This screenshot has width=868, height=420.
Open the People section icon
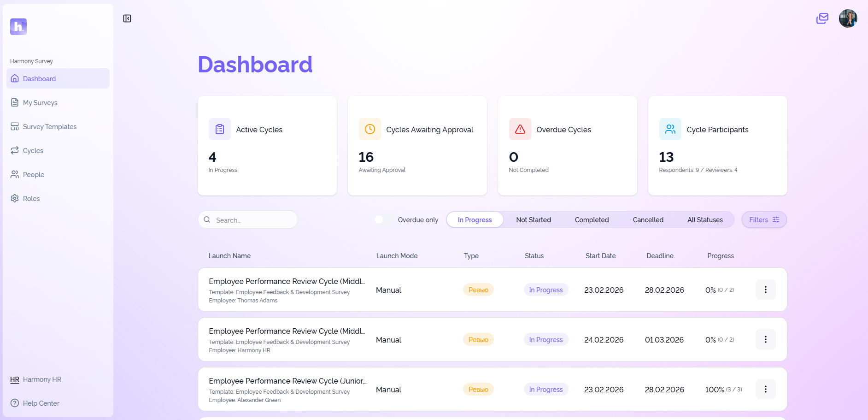tap(15, 174)
